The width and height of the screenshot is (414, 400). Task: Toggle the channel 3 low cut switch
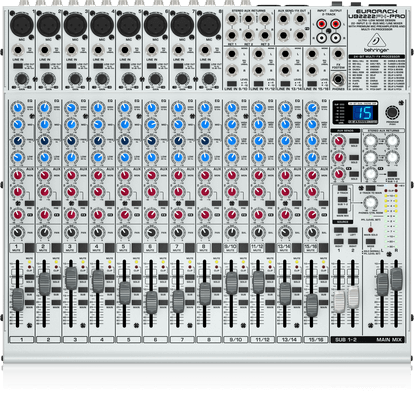(71, 66)
